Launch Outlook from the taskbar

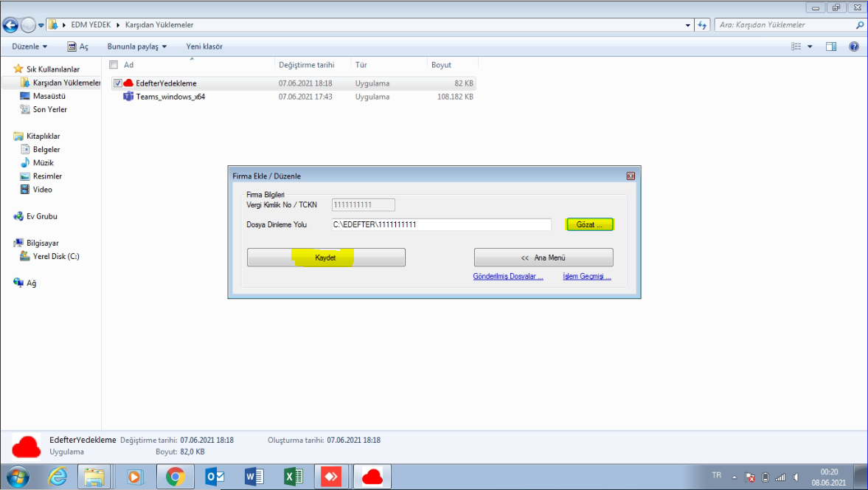215,477
